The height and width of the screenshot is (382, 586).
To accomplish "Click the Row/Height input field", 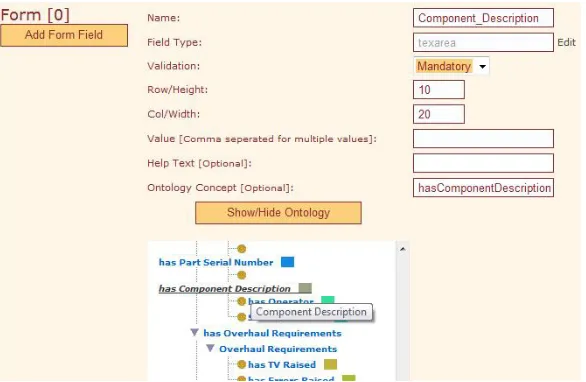I will pos(439,90).
